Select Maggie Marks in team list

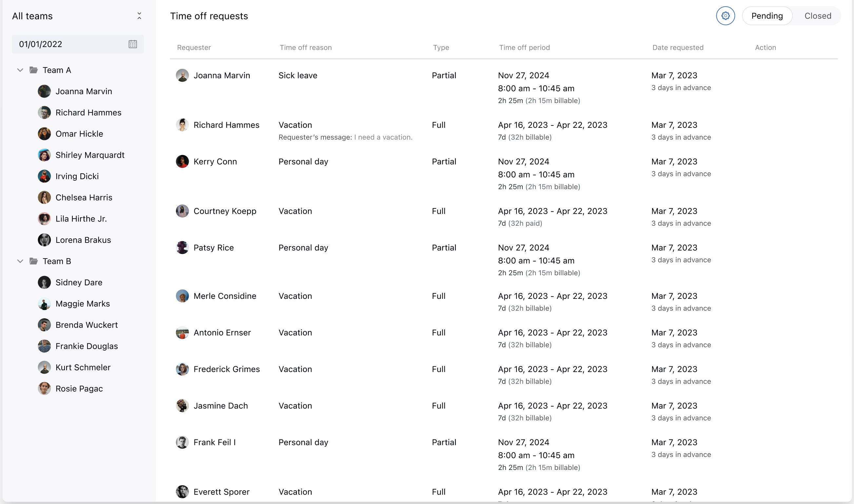83,304
